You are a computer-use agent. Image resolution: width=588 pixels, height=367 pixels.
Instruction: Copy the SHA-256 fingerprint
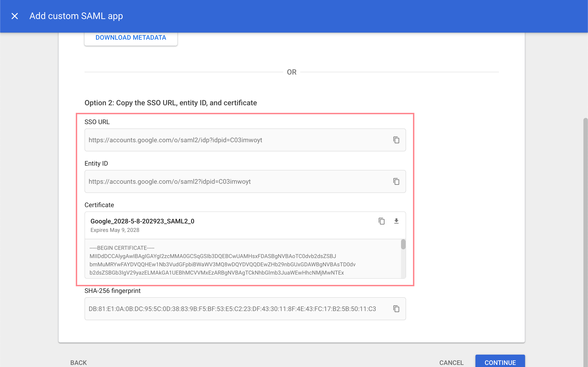[x=396, y=309]
